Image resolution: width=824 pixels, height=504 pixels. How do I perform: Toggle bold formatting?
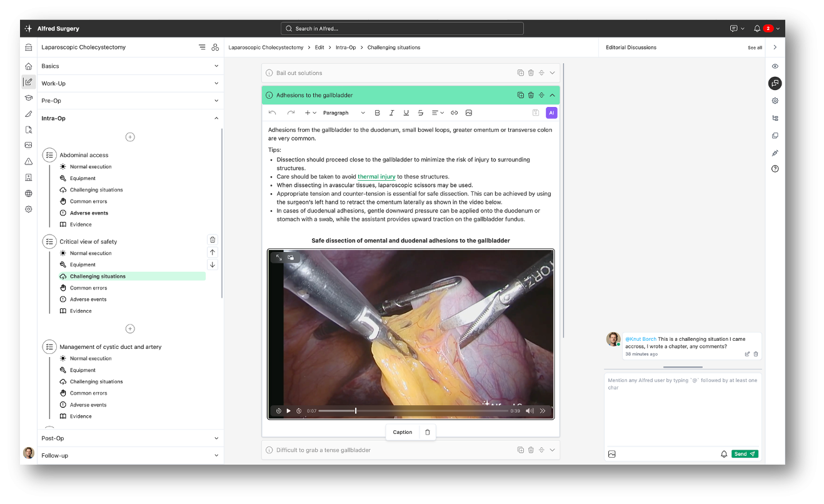(x=377, y=113)
